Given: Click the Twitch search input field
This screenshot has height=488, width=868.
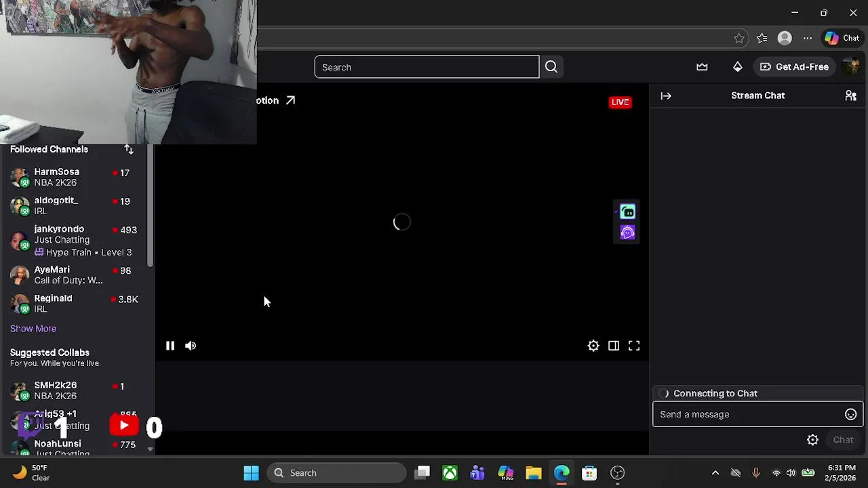Looking at the screenshot, I should (x=427, y=67).
